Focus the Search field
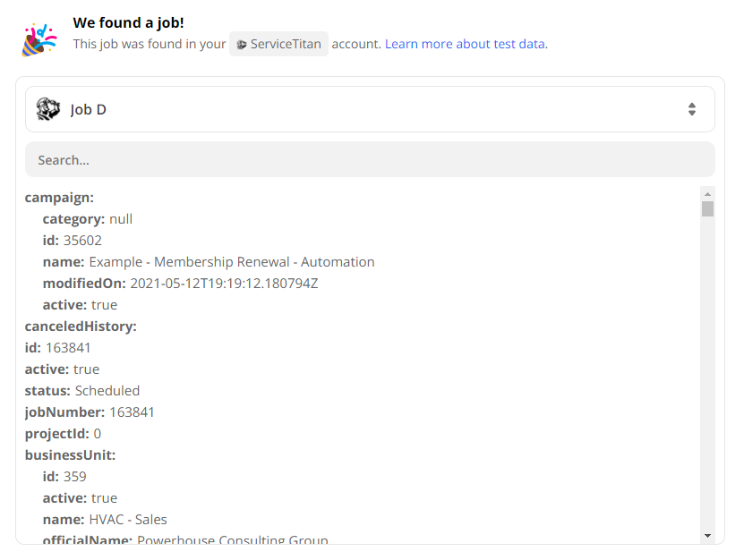This screenshot has height=560, width=744. tap(369, 160)
